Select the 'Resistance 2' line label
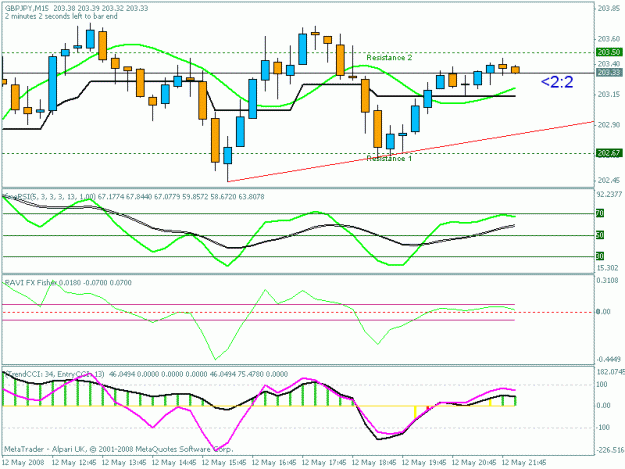 pos(389,58)
